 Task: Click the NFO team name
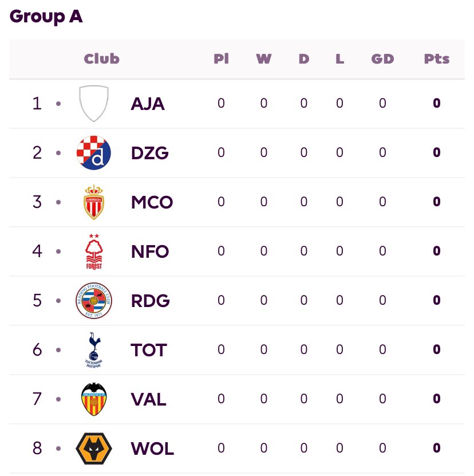[150, 251]
